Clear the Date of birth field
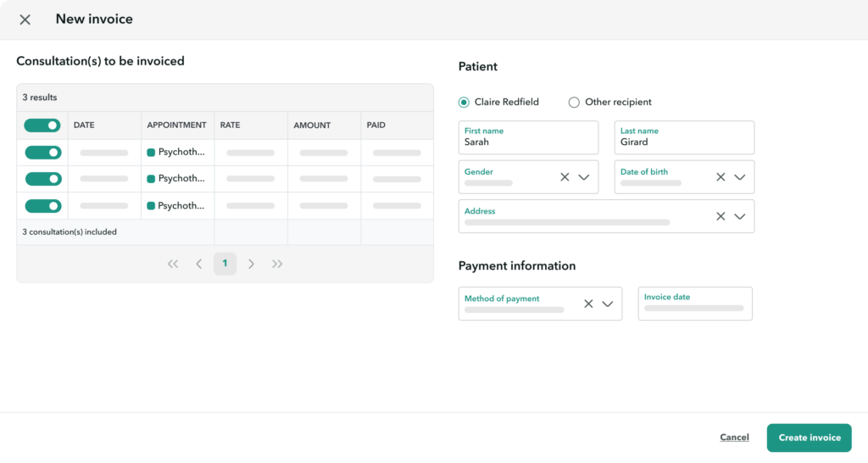The height and width of the screenshot is (463, 868). click(721, 177)
